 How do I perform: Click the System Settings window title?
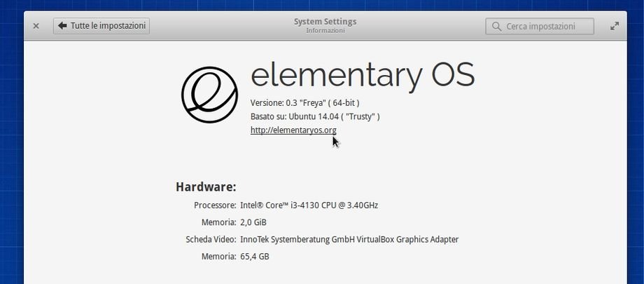(325, 22)
